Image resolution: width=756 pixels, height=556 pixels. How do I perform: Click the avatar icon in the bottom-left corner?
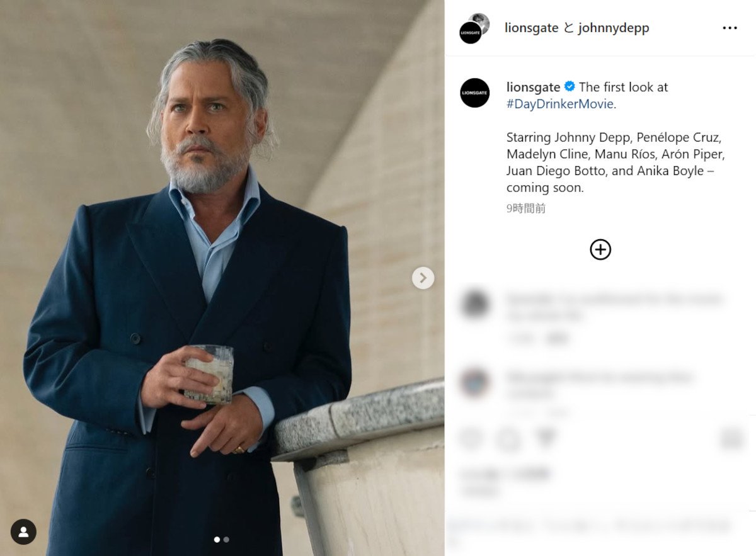(x=23, y=532)
